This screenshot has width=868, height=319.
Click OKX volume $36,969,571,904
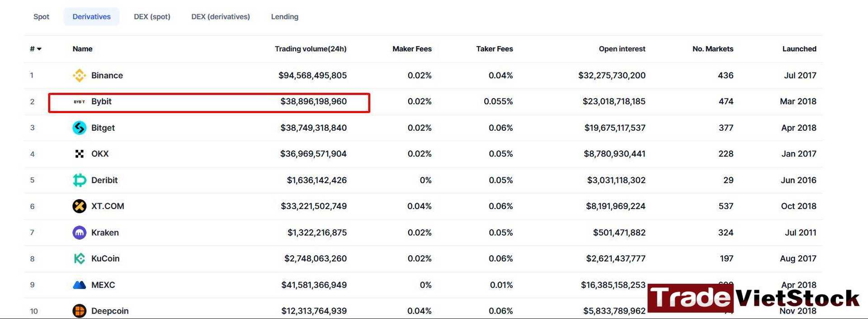[x=313, y=154]
